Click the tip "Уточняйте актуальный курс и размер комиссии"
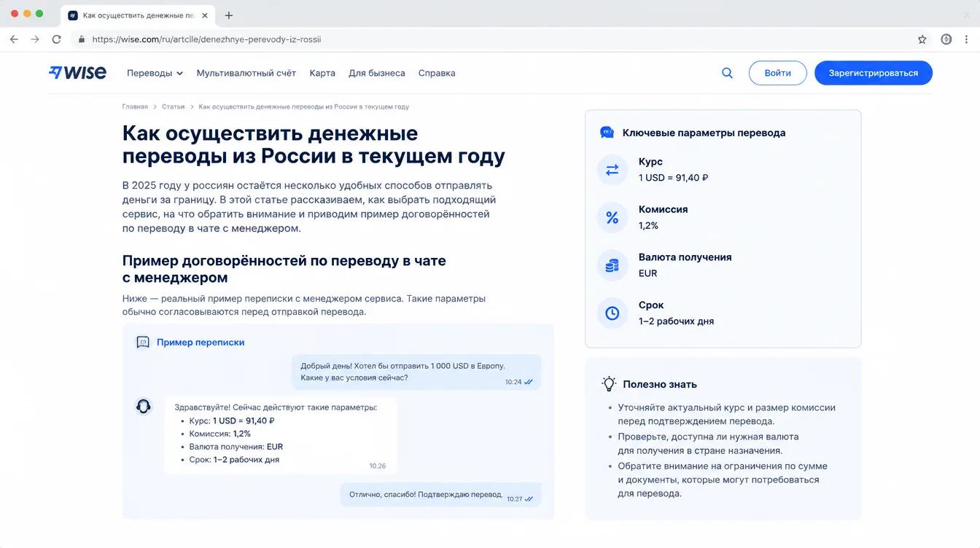Viewport: 980px width, 548px height. tap(726, 414)
